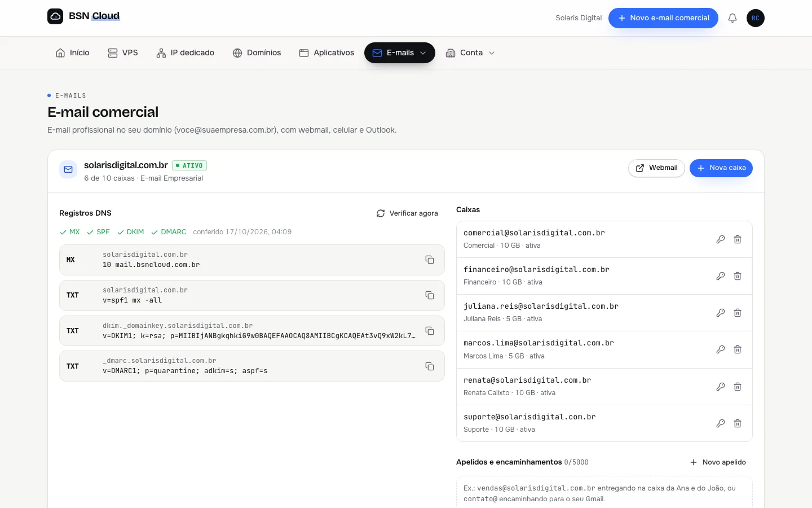Delete the renata@solarisdigital.com.br mailbox

(738, 387)
